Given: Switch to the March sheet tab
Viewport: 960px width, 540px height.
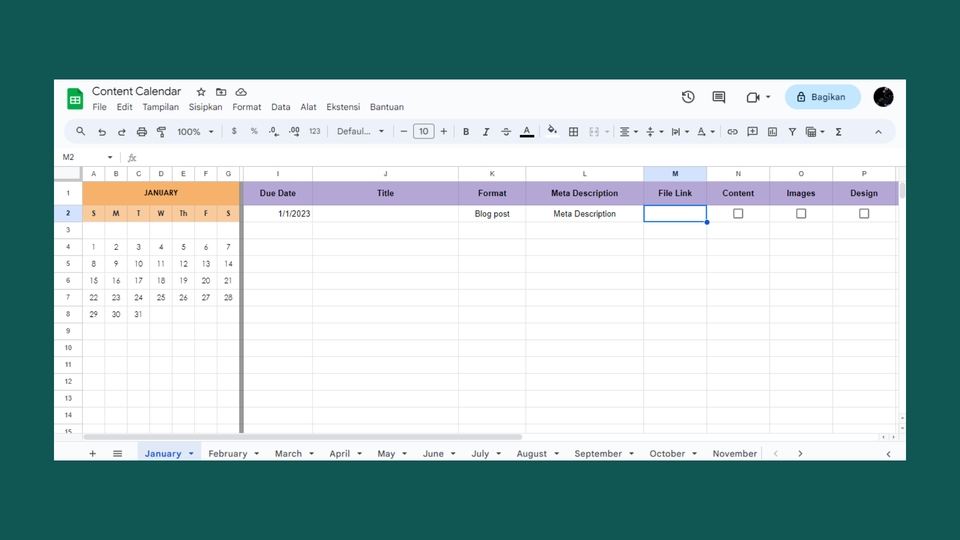Looking at the screenshot, I should [x=288, y=454].
